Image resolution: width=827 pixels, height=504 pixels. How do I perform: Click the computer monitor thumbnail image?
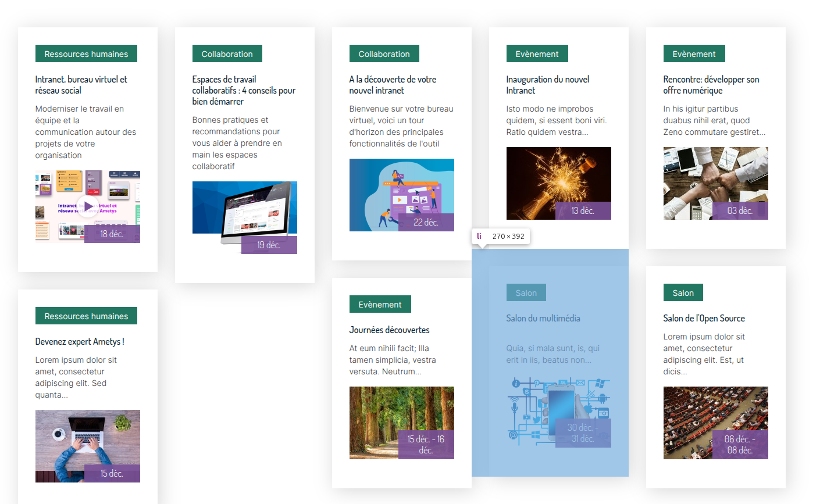[x=244, y=209]
